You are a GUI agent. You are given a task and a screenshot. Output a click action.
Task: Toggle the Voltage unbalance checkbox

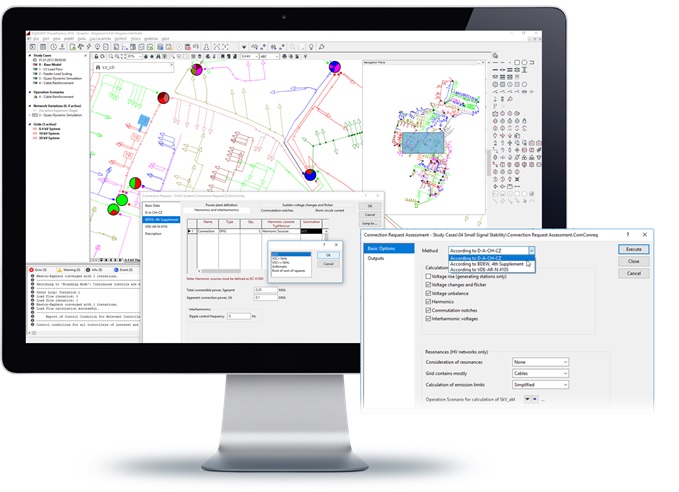point(428,293)
